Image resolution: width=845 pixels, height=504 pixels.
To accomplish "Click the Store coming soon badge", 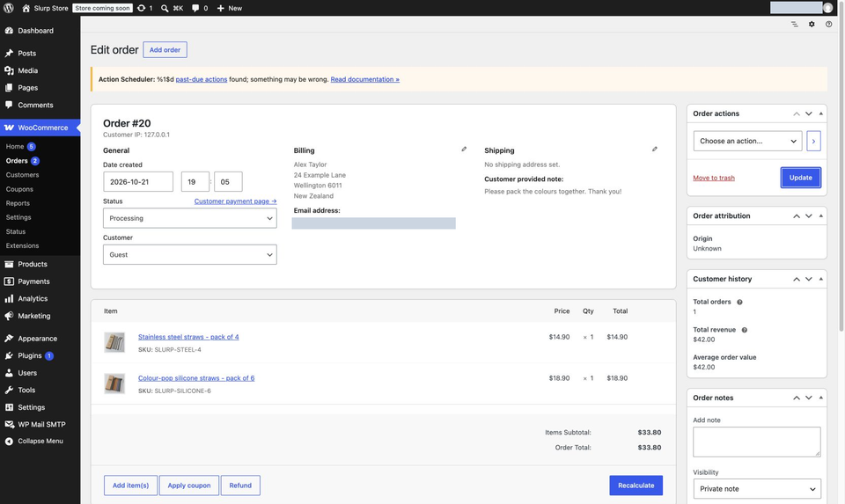I will point(102,8).
